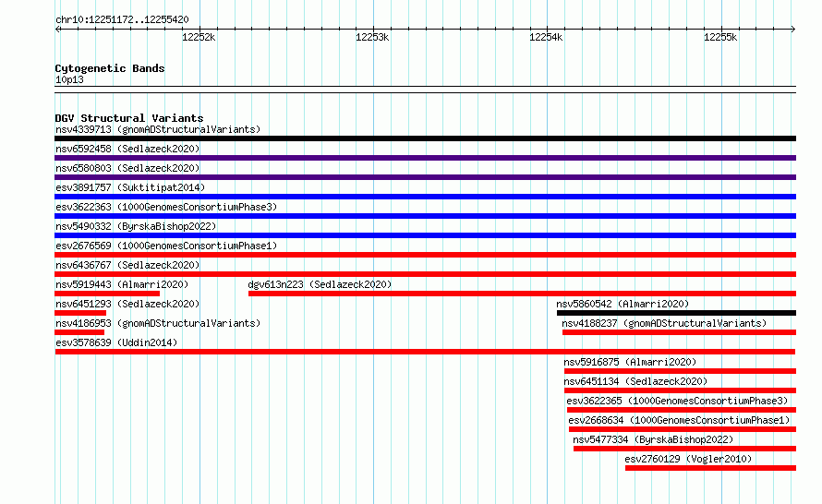Click the red bar below esv2676569

pos(425,255)
